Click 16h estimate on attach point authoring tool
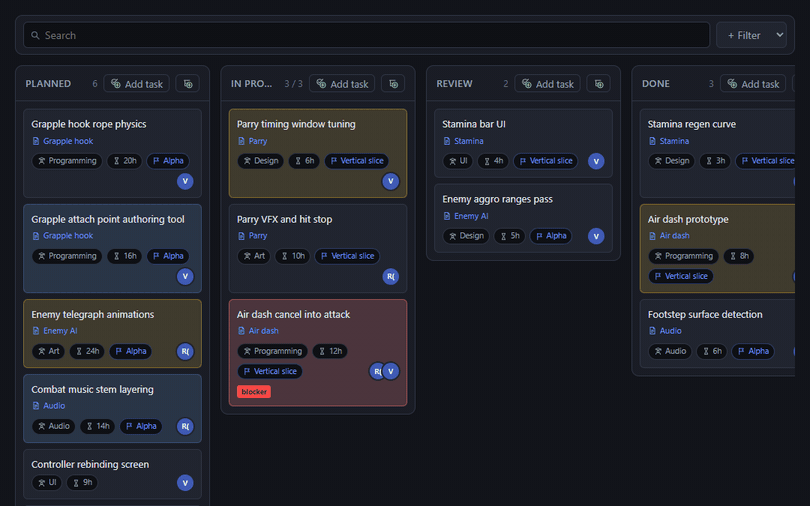 pyautogui.click(x=124, y=256)
